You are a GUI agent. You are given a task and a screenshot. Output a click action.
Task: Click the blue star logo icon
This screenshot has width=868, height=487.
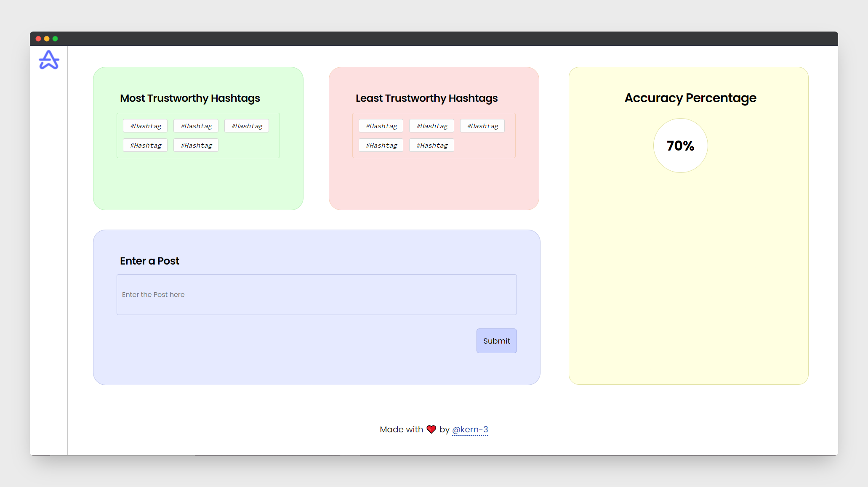point(49,60)
